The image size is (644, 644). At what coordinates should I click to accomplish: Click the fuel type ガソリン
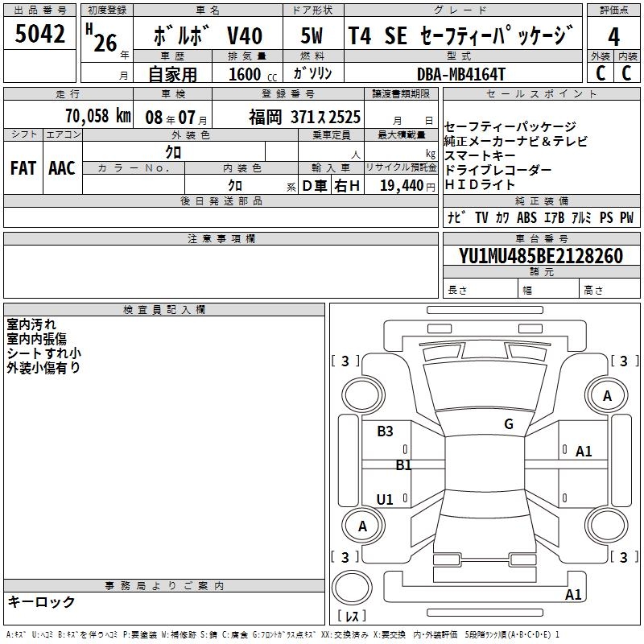coord(312,73)
